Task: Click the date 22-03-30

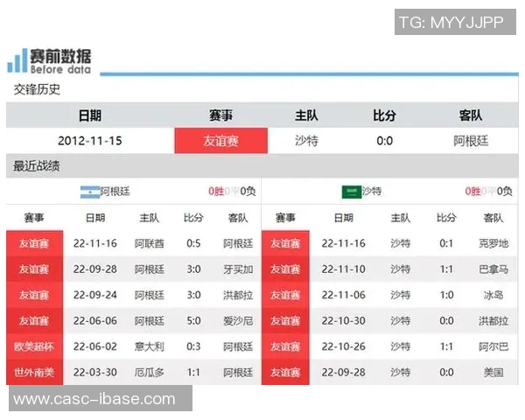Action: pos(95,373)
